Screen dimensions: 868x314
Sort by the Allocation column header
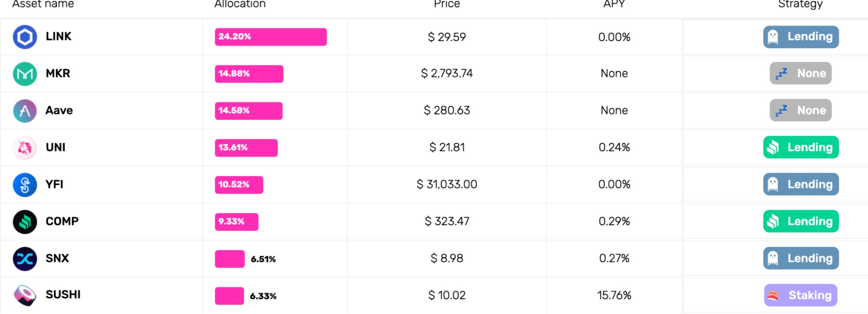point(240,4)
